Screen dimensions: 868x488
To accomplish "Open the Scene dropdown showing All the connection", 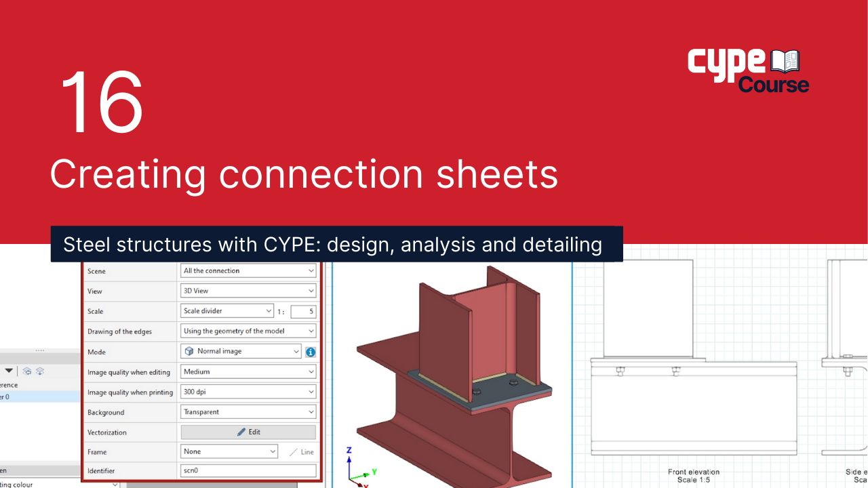I will pos(249,271).
